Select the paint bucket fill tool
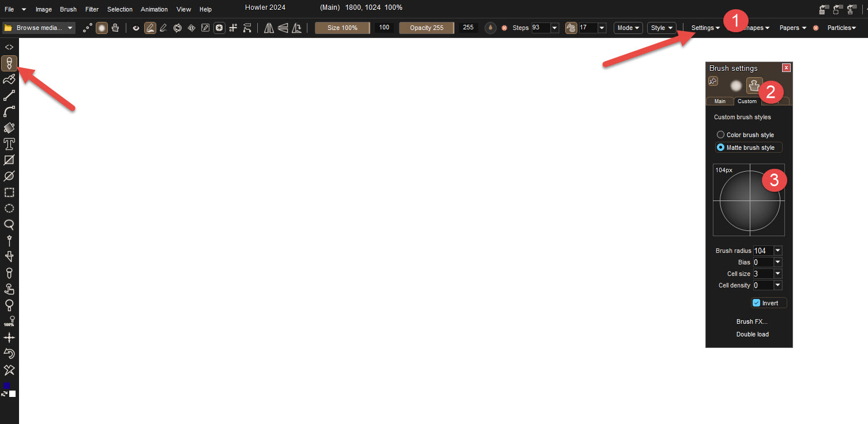 [9, 128]
